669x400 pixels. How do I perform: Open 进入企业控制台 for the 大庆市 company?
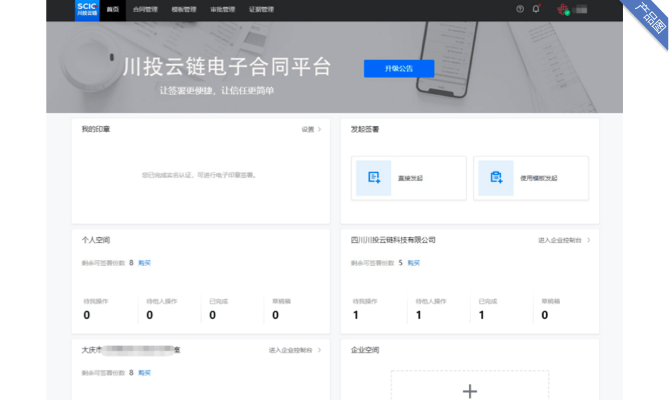click(291, 350)
